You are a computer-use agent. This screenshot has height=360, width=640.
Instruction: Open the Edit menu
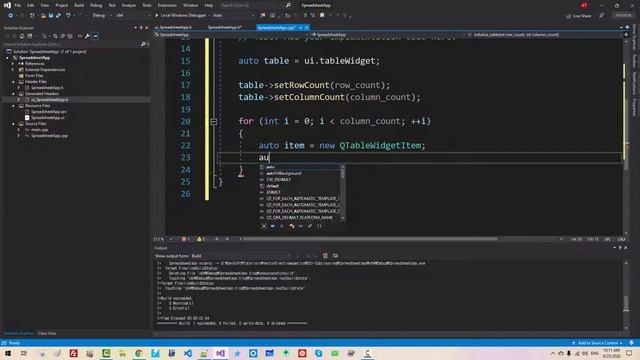tap(31, 5)
